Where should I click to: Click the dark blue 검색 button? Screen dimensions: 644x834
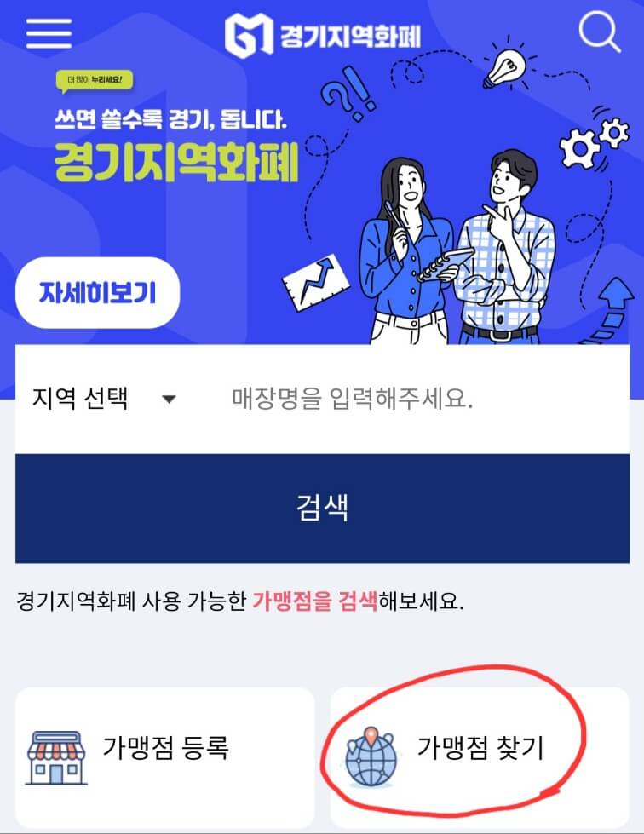(x=322, y=508)
